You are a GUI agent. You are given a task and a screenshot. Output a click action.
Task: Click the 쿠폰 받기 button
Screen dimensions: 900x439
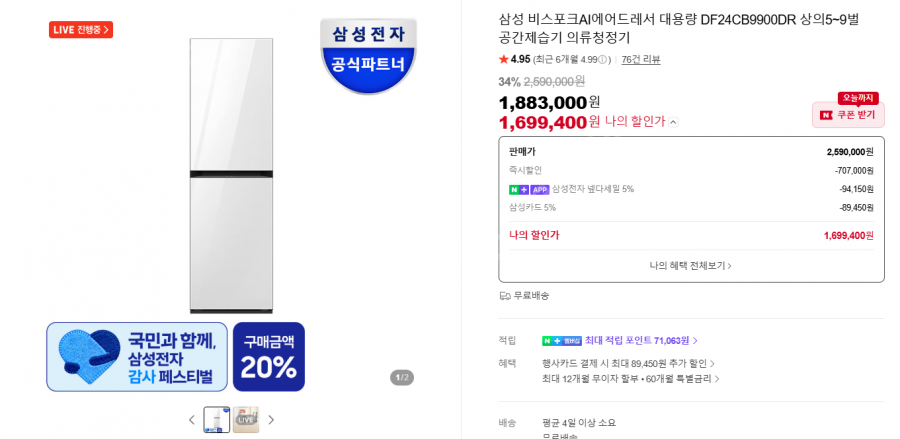pyautogui.click(x=848, y=115)
